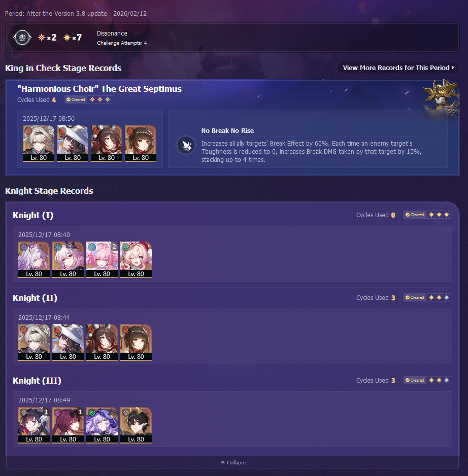Click the last fire character in Knight (II)

click(x=136, y=343)
